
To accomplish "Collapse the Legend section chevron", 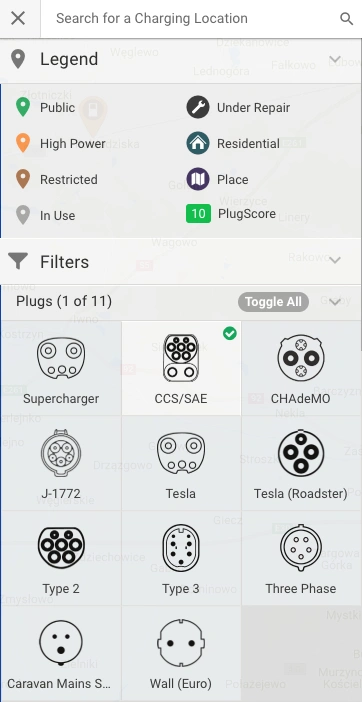I will click(335, 60).
